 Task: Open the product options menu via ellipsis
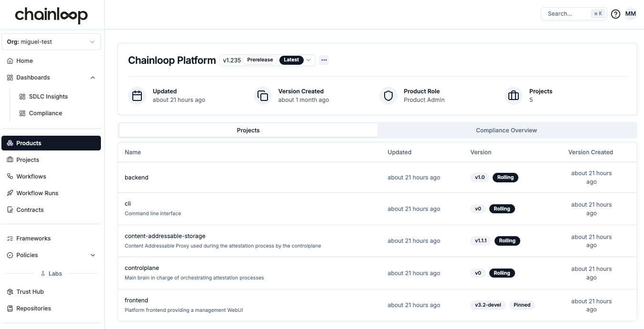(x=324, y=60)
